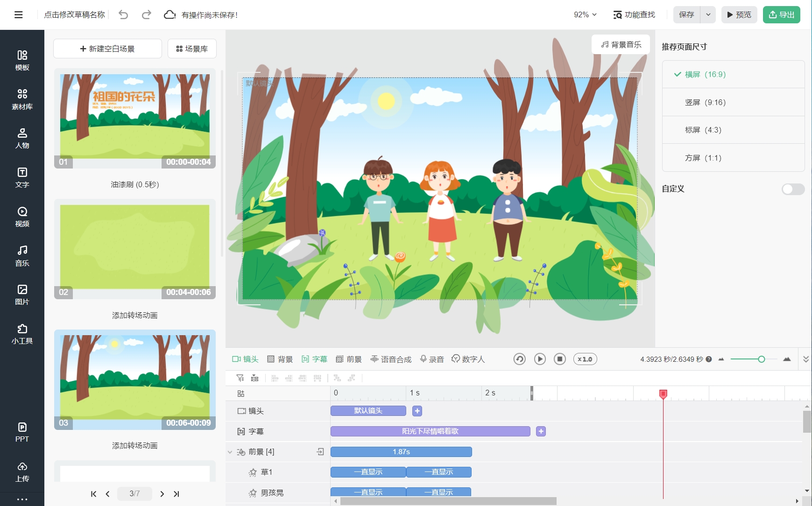Click the timeline track sort icon

point(254,378)
